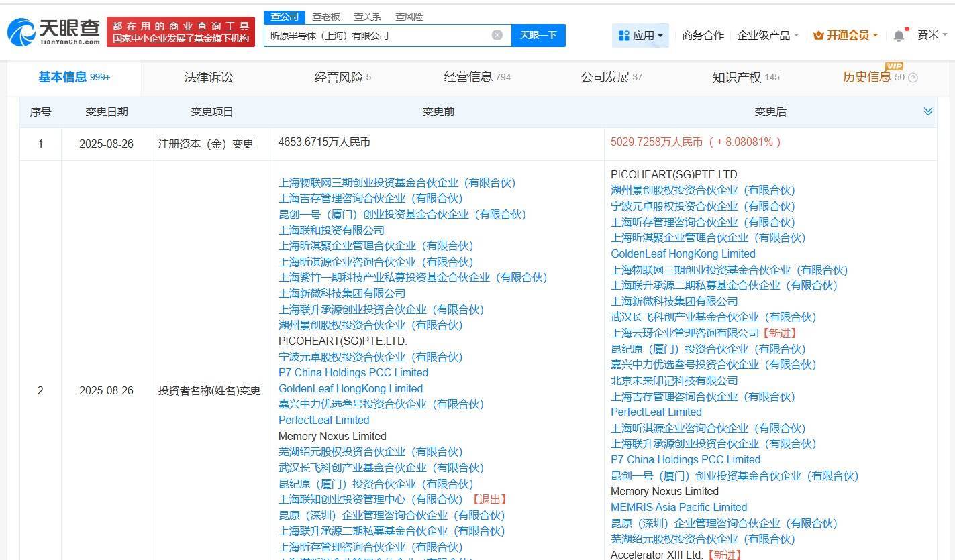The width and height of the screenshot is (955, 560).
Task: Open P7 China Holdings PCC Limited in 变更前
Action: coord(353,372)
